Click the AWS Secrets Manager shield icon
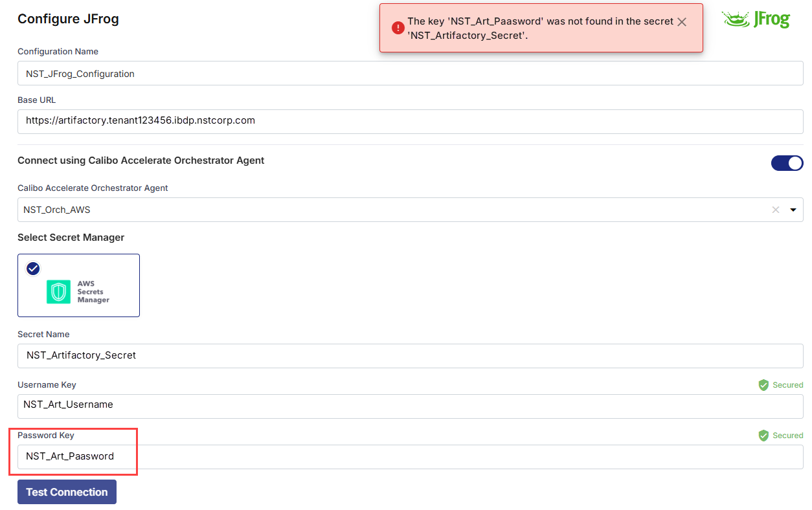Image resolution: width=812 pixels, height=510 pixels. (59, 292)
